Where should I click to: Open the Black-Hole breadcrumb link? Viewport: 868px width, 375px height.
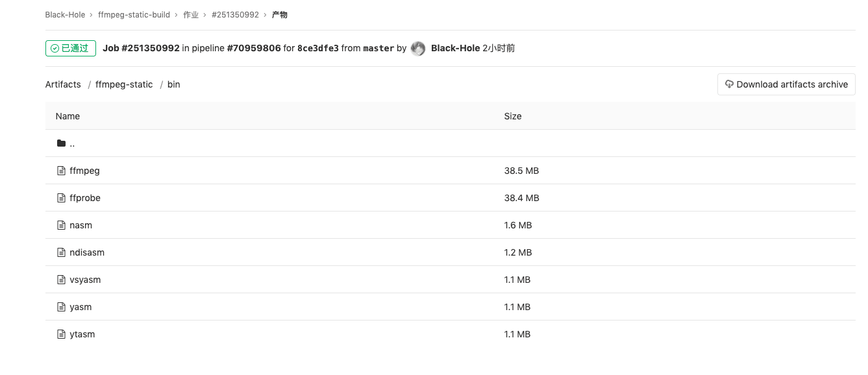click(65, 14)
